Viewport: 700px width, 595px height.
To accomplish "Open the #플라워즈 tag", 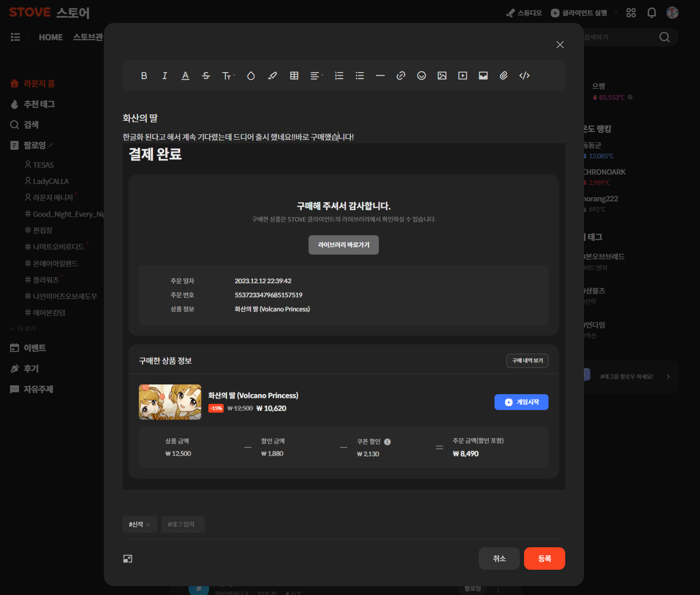I will (x=42, y=280).
